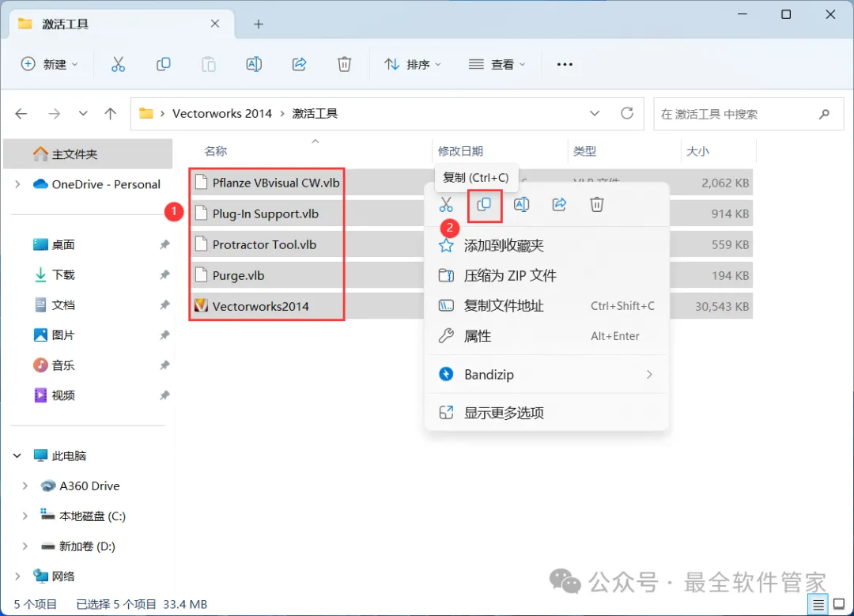Select the file Protractor Tool.vlb
Screen dimensions: 854x616
pyautogui.click(x=265, y=244)
